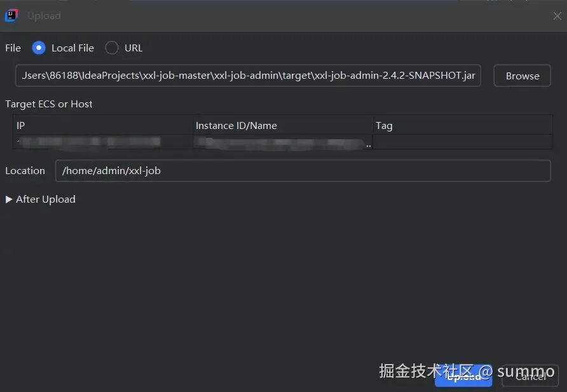Choose the URL radio option
This screenshot has height=392, width=567.
[112, 48]
